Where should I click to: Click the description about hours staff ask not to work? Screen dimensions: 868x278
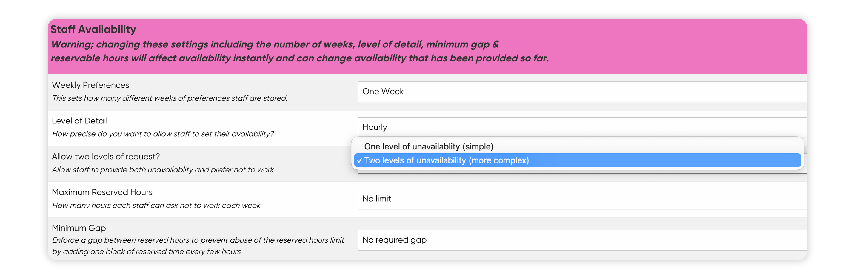pyautogui.click(x=157, y=205)
